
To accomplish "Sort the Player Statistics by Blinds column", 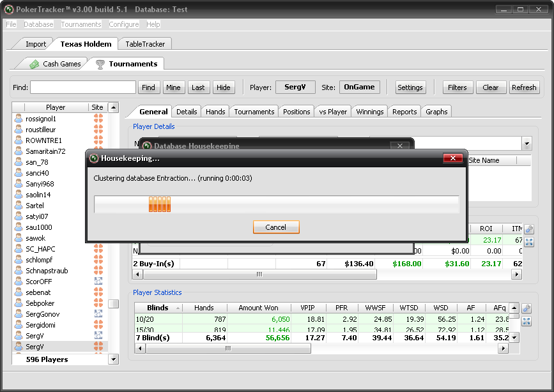I will tap(157, 308).
